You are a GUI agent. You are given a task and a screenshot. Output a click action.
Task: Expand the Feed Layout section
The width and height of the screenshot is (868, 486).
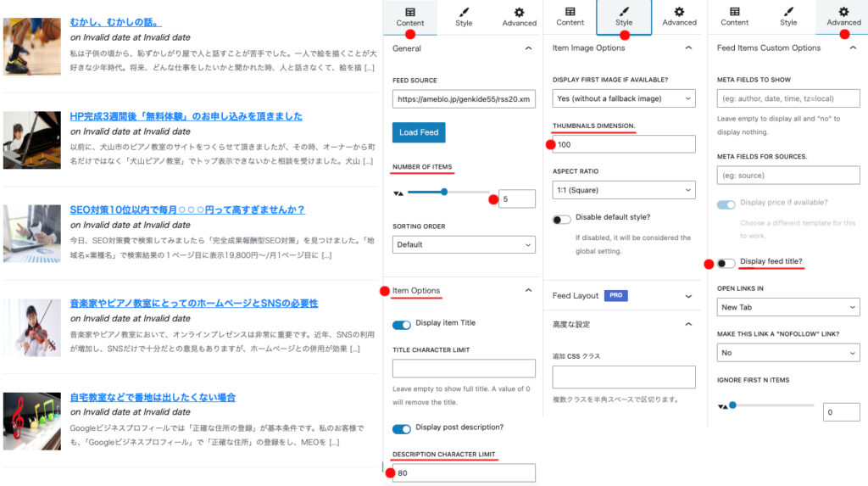688,296
